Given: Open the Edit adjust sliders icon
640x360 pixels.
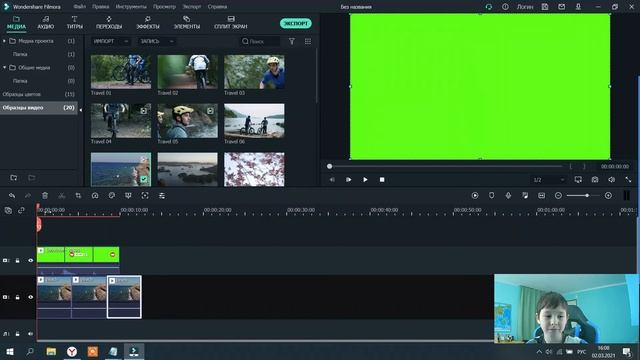Looking at the screenshot, I should (162, 196).
